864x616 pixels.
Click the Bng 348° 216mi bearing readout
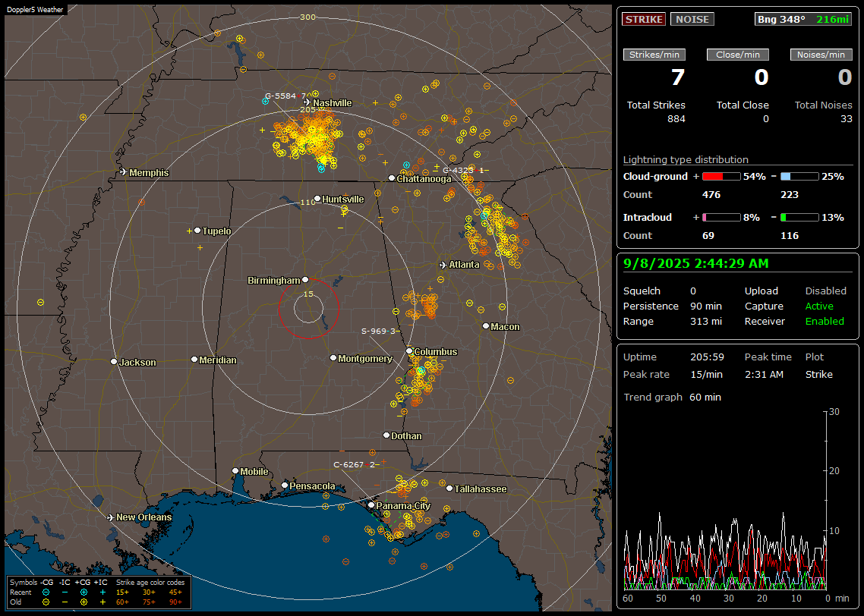[803, 19]
